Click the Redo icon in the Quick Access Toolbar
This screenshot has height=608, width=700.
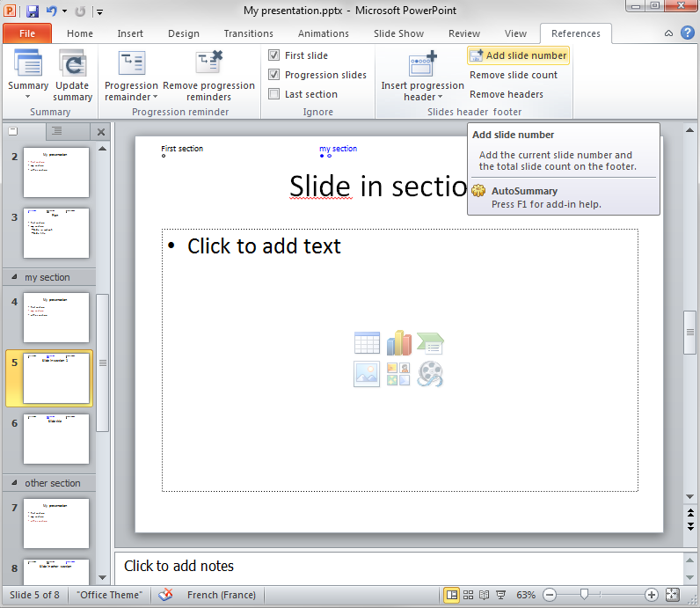(x=80, y=11)
